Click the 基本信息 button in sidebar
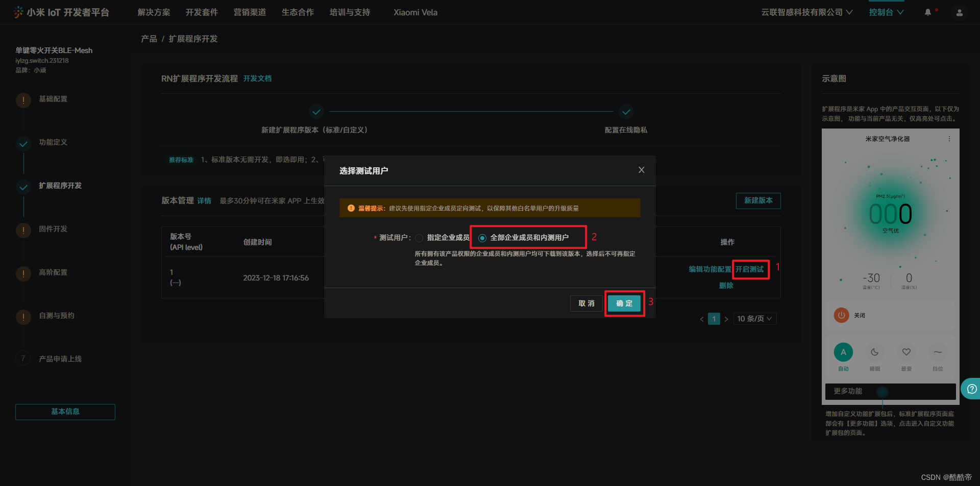The image size is (980, 486). click(x=65, y=412)
